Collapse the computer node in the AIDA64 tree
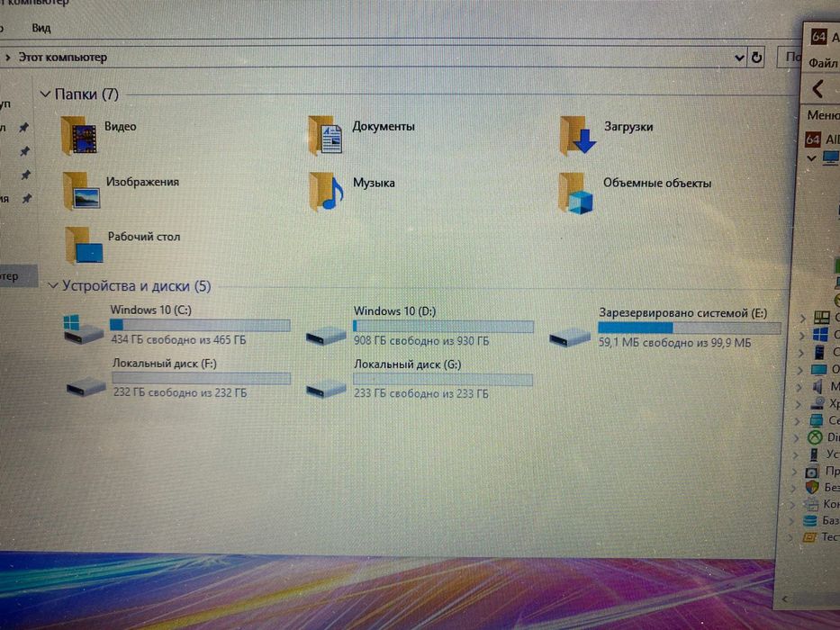This screenshot has width=840, height=630. click(x=811, y=158)
